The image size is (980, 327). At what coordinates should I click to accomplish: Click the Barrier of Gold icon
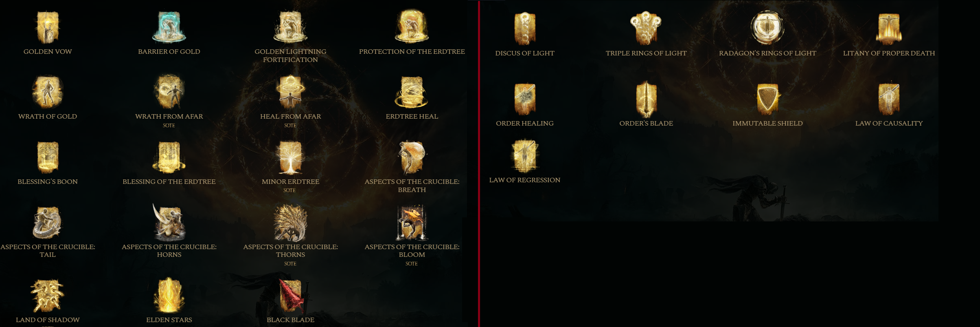coord(169,27)
